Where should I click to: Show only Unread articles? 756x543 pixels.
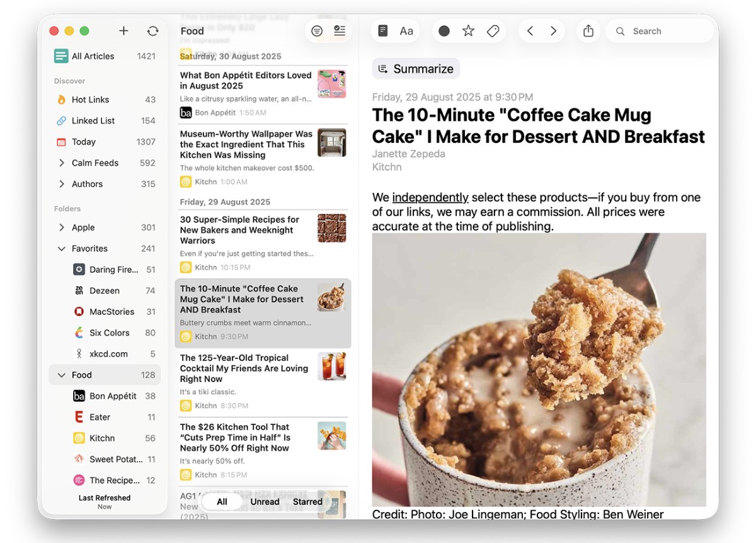265,502
